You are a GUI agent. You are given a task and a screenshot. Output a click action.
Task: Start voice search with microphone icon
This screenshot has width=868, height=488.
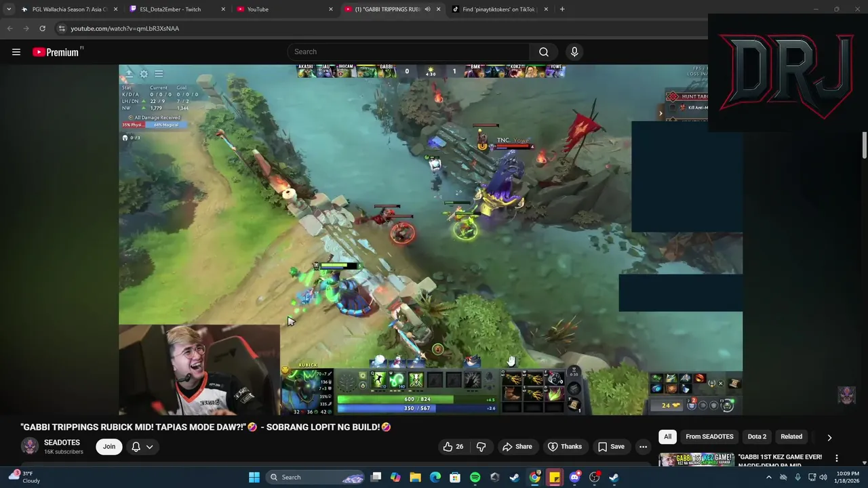pos(574,52)
